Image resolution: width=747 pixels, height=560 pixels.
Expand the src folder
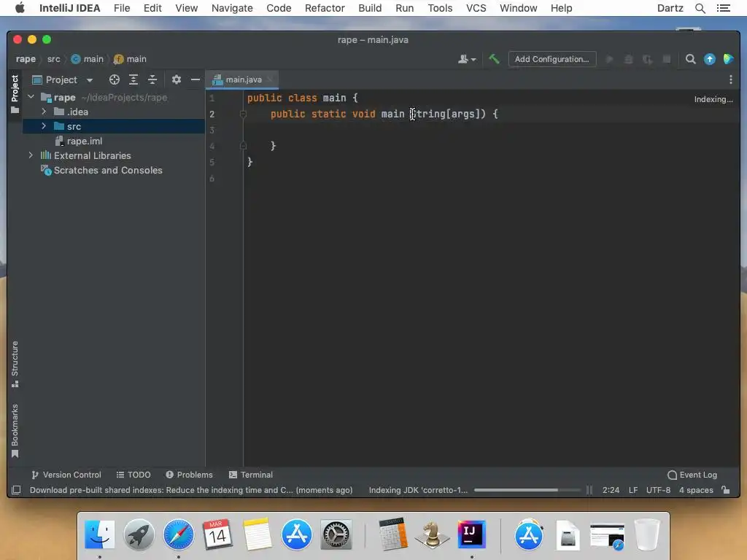tap(44, 126)
